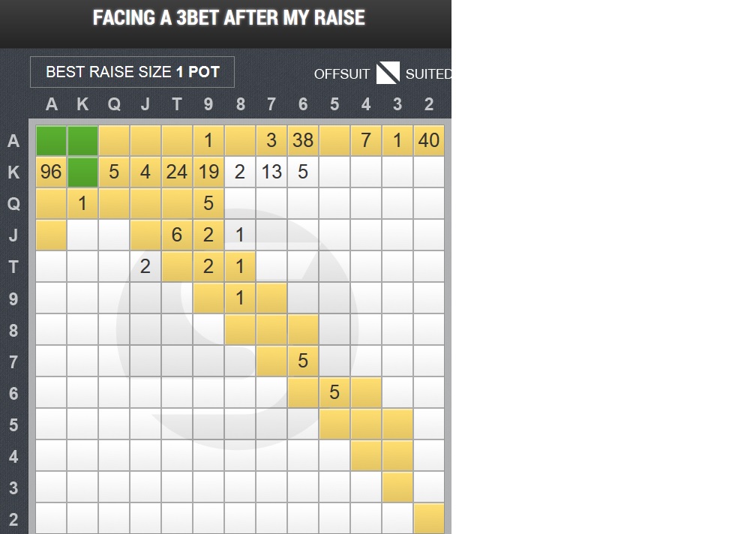Viewport: 756px width, 534px height.
Task: Click the BEST RAISE SIZE 1 POT box
Action: (x=132, y=72)
